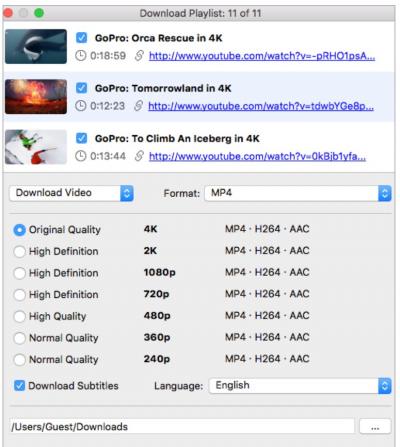Click the link icon for To Climb An Iceberg

139,156
